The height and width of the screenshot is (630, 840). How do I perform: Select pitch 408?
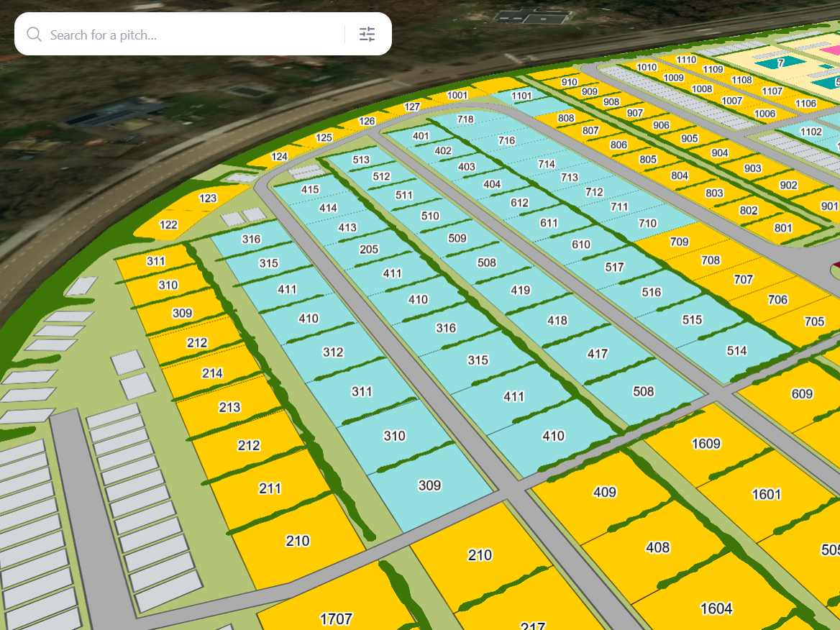657,547
